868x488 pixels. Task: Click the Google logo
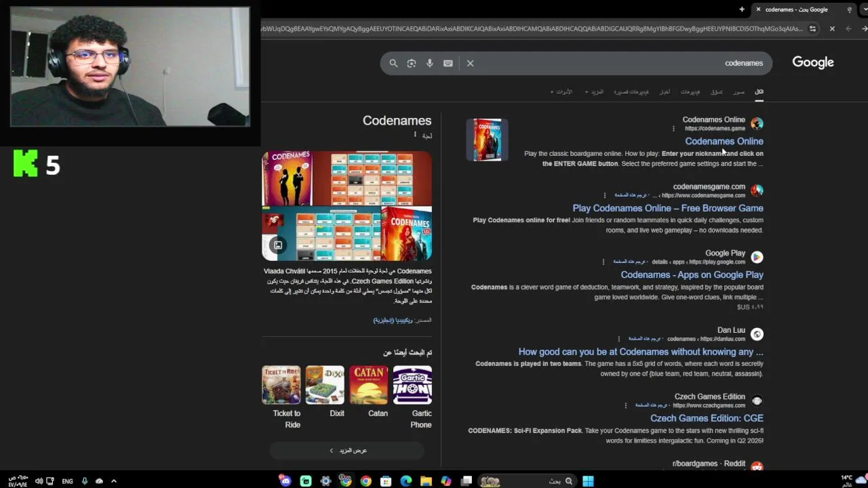click(x=813, y=62)
